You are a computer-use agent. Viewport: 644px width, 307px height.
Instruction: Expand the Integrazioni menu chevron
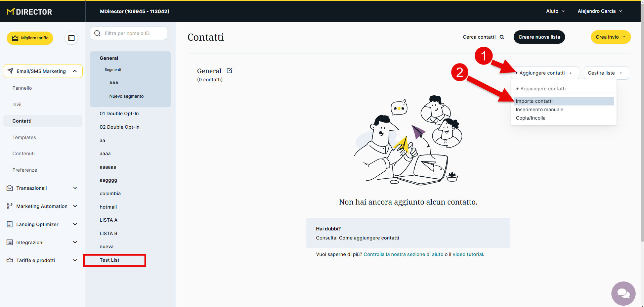point(75,243)
